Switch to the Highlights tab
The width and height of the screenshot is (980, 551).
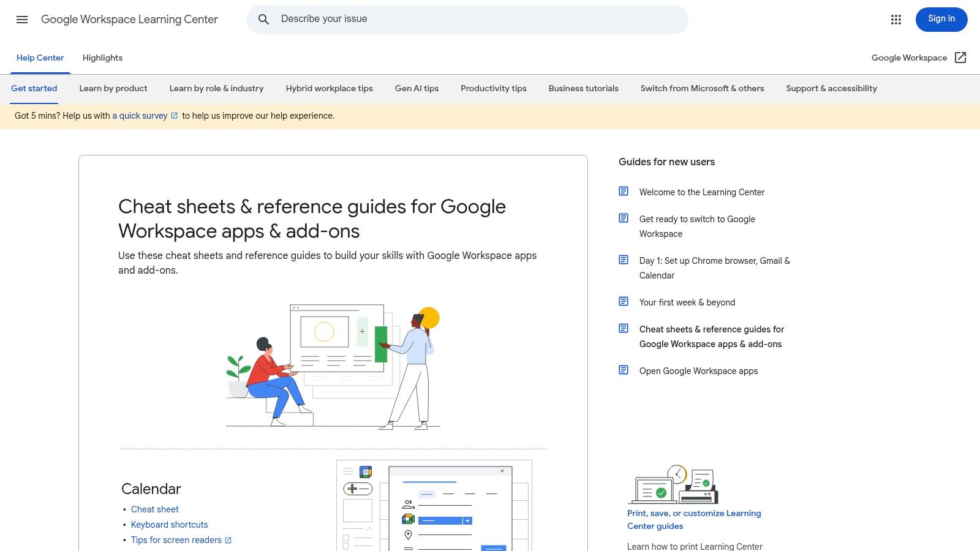(x=102, y=58)
